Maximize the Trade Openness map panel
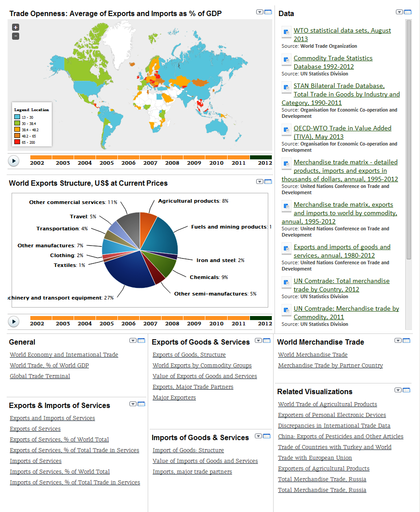The height and width of the screenshot is (512, 420). [x=268, y=12]
